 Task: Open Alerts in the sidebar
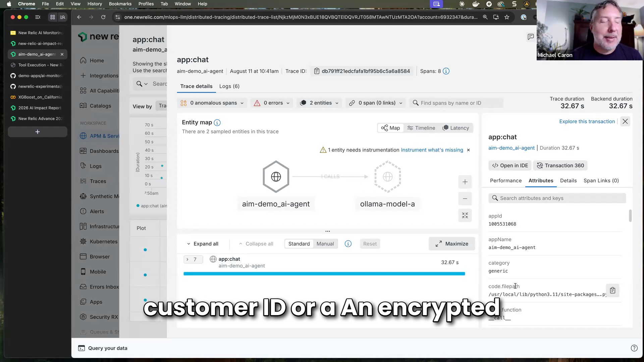[x=92, y=212]
